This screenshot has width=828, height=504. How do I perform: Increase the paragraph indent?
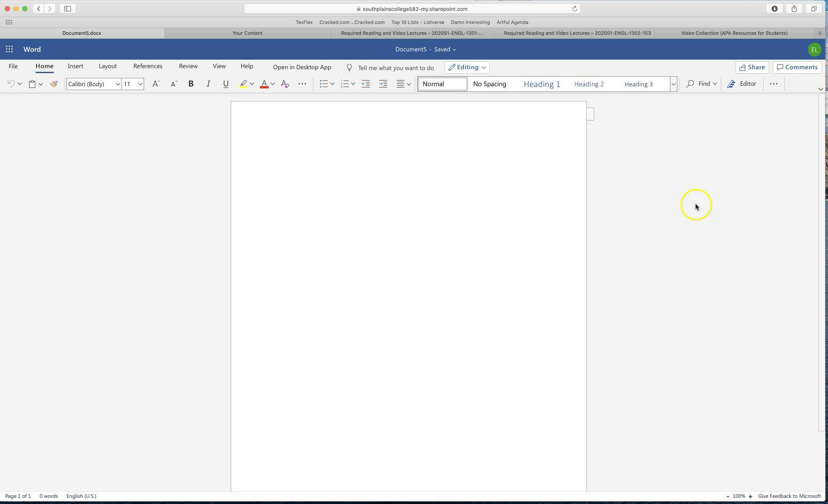[x=383, y=84]
